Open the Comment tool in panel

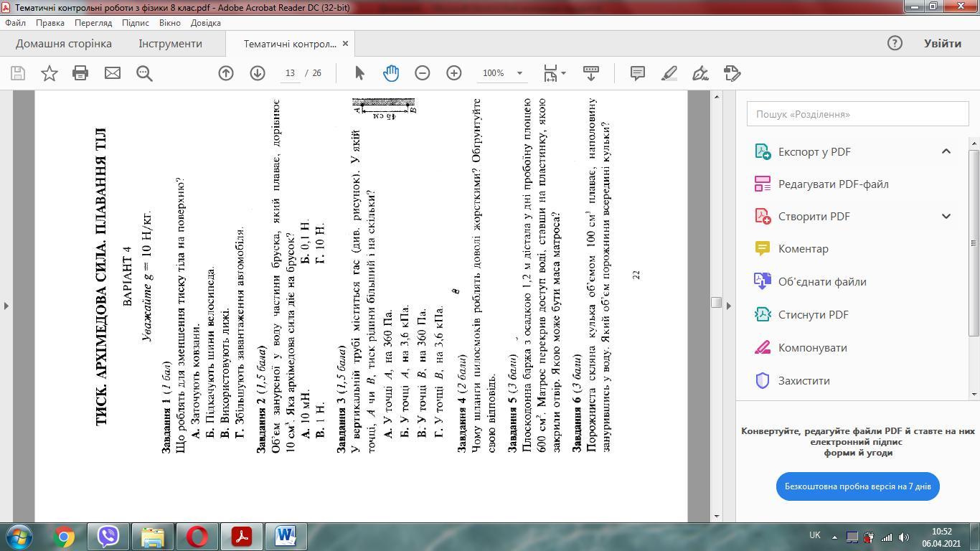803,249
